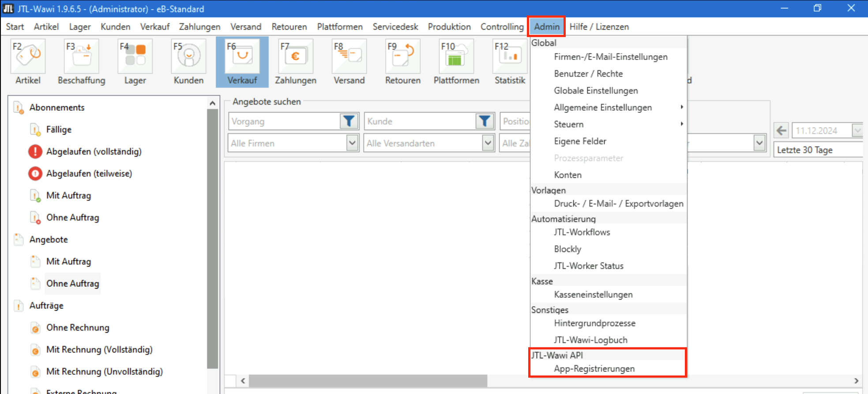Select Abonnements Mit Auftrag tree item
This screenshot has width=868, height=394.
pos(69,195)
